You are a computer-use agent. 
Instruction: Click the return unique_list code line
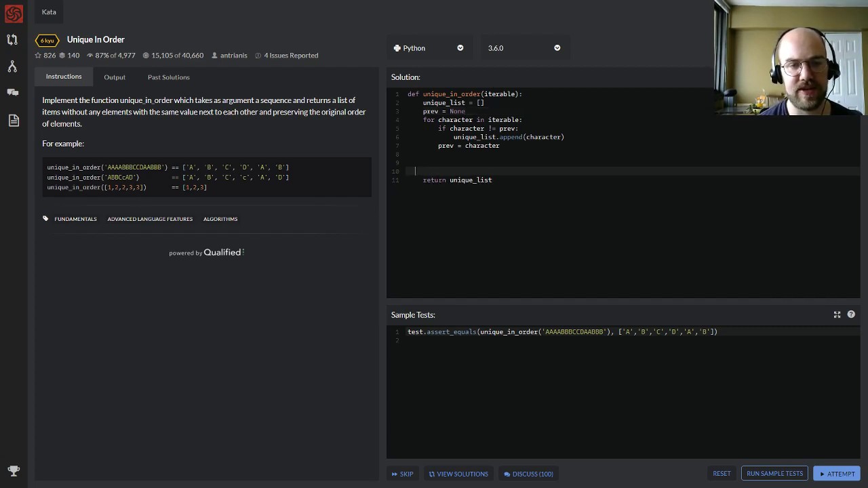point(457,180)
